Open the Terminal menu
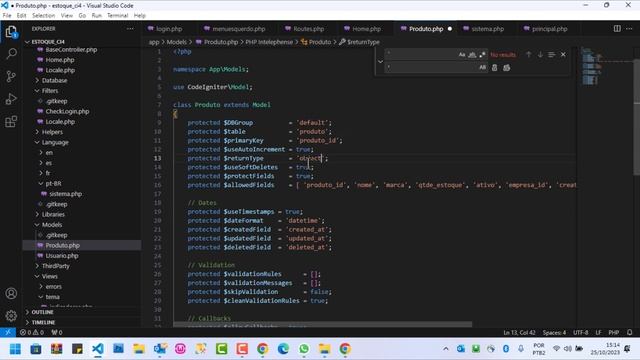The image size is (640, 360). pyautogui.click(x=118, y=16)
